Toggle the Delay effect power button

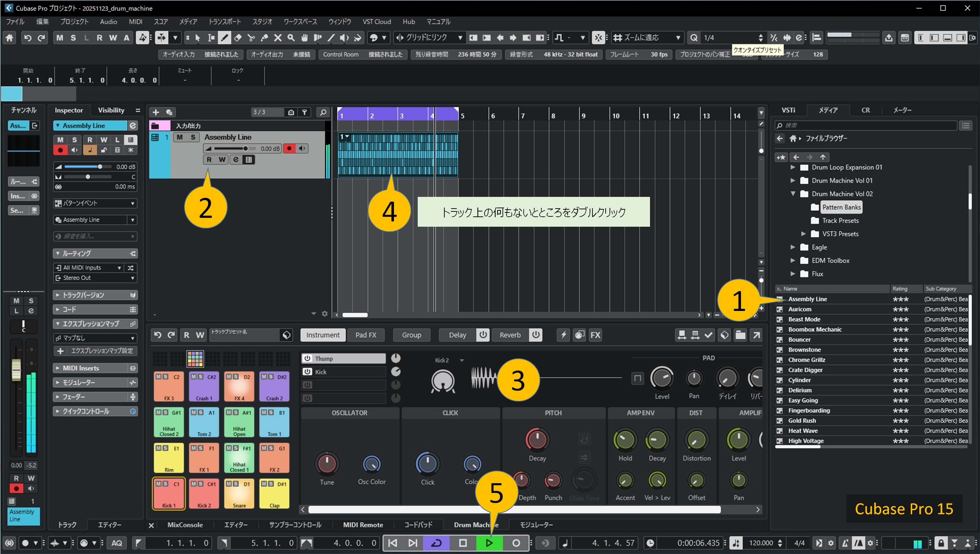pyautogui.click(x=483, y=335)
